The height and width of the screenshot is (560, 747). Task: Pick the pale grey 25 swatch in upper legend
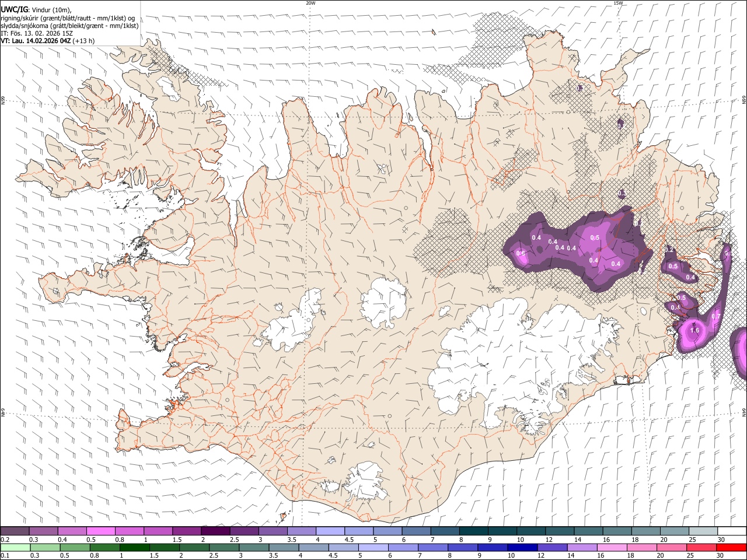pos(703,531)
